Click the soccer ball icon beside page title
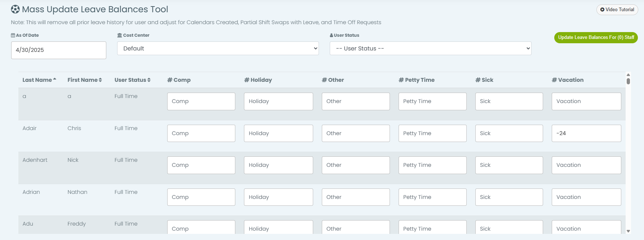644x240 pixels. pos(15,9)
